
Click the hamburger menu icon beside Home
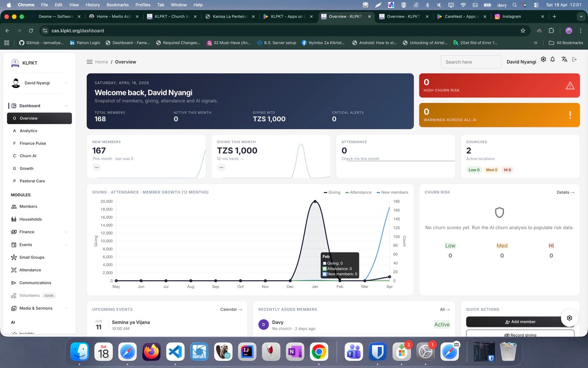click(x=89, y=62)
